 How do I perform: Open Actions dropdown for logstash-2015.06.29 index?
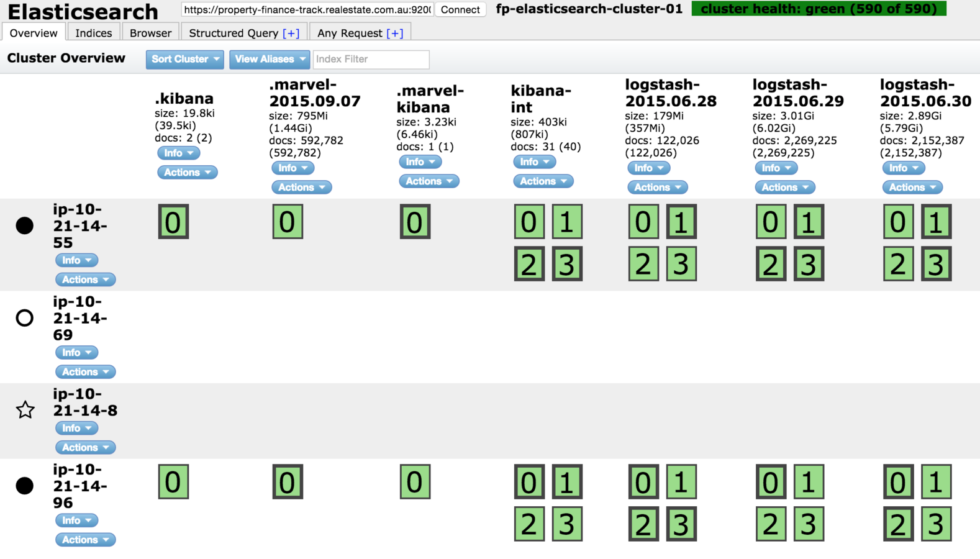point(785,187)
